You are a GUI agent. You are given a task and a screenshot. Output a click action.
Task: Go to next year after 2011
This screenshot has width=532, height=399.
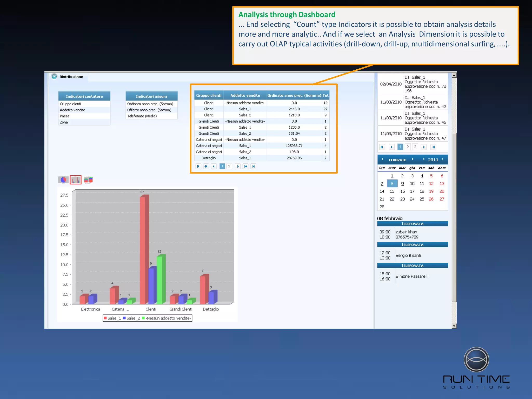pos(442,159)
